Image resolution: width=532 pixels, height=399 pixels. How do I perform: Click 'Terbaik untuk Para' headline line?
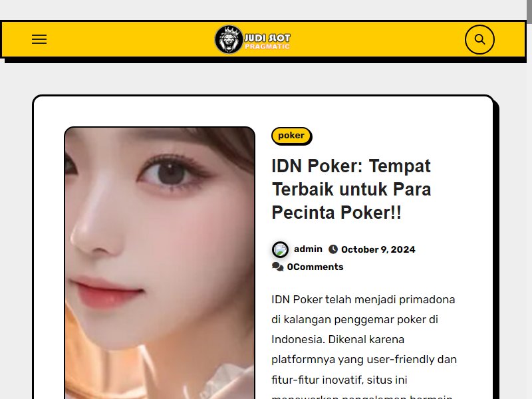352,190
